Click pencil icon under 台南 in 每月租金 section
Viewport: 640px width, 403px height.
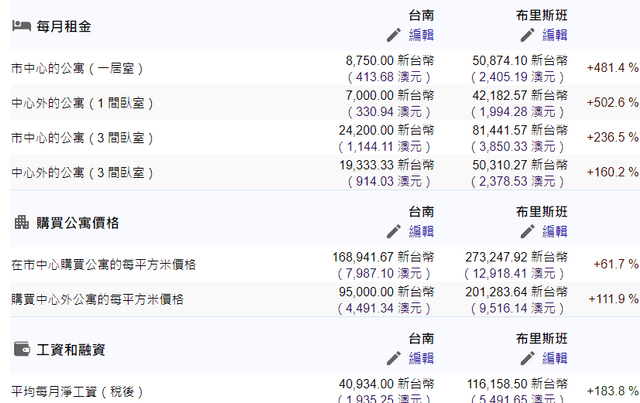tap(394, 35)
